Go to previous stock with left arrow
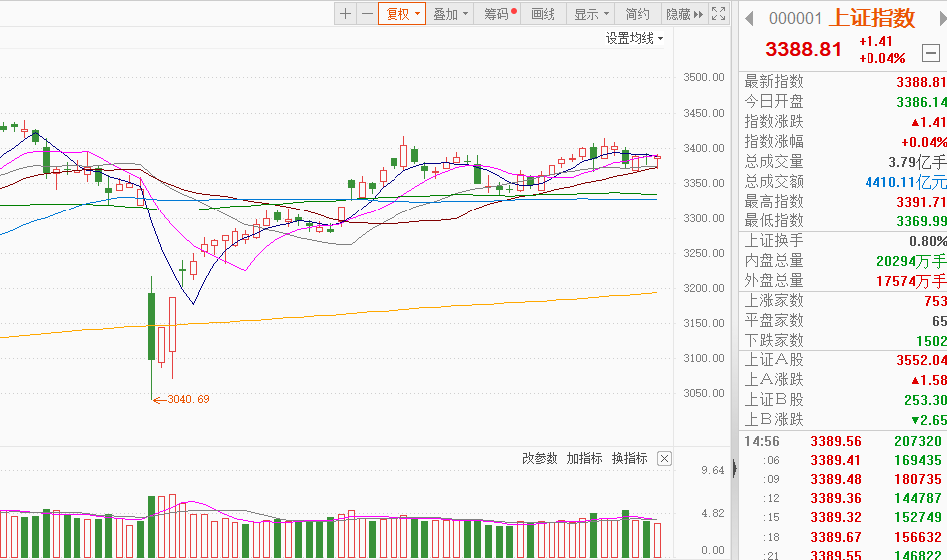Image resolution: width=947 pixels, height=560 pixels. [x=751, y=18]
